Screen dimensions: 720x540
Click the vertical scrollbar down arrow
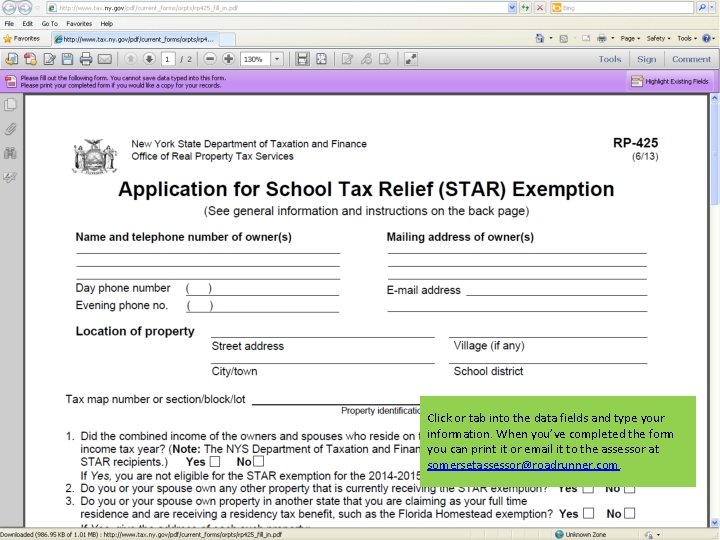(x=714, y=523)
